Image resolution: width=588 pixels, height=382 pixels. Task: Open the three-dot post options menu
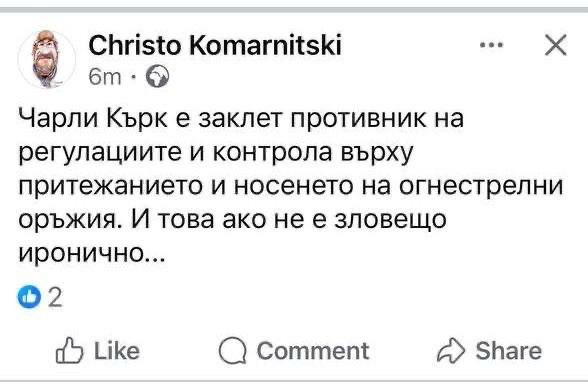pos(492,45)
